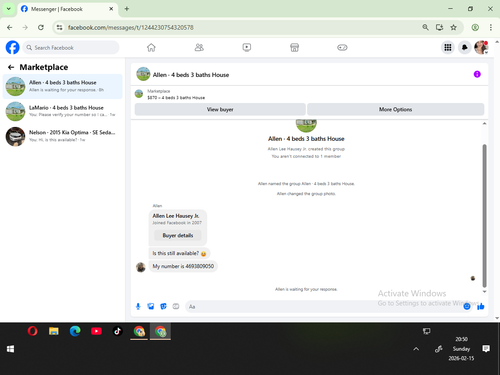Open the Allen 4 beds 3 baths conversation
The image size is (500, 375).
coord(63,86)
